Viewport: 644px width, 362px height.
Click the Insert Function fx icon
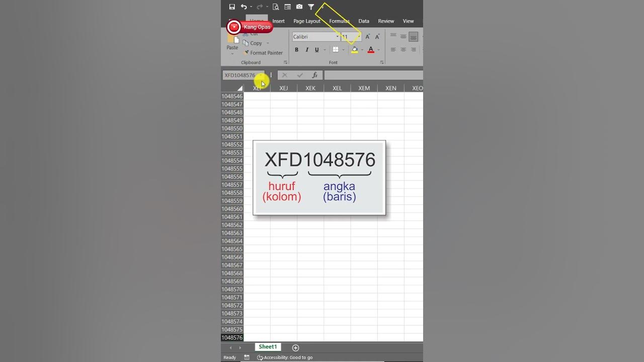click(315, 75)
